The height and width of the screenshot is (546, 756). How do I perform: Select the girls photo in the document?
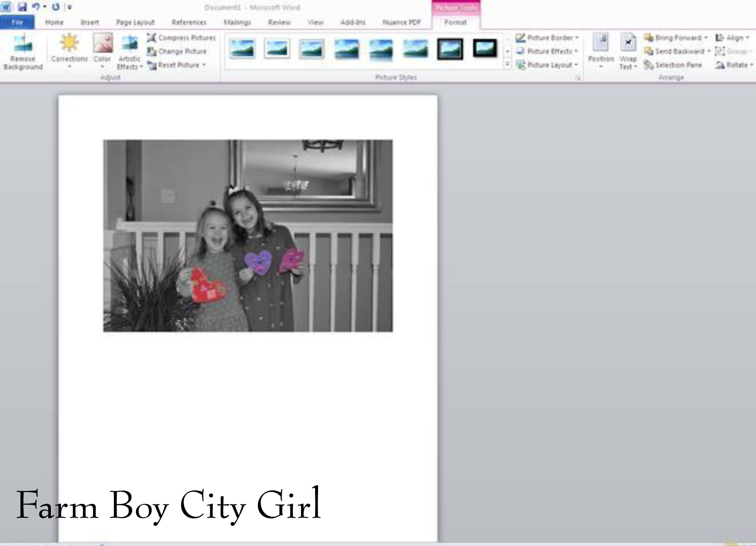point(248,236)
